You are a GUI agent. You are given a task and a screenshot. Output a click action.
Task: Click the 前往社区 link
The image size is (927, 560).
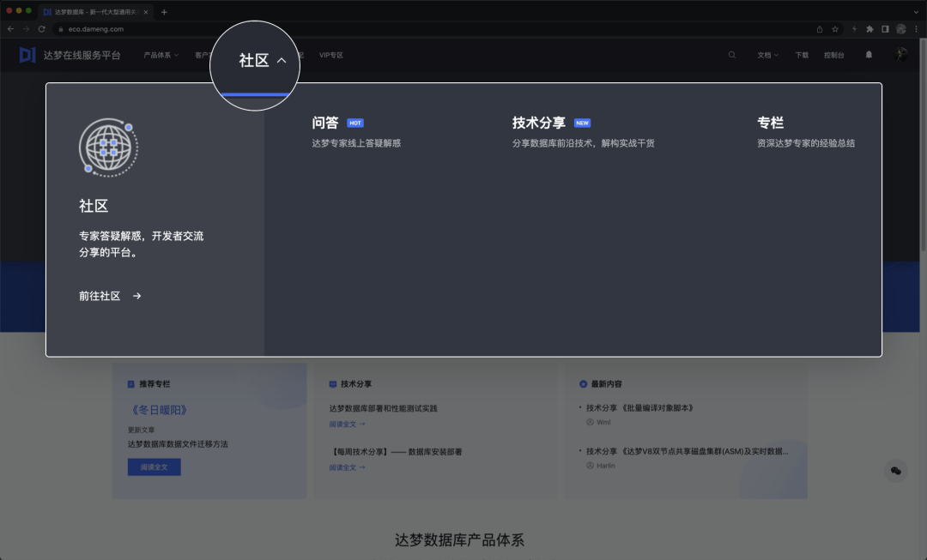click(100, 296)
